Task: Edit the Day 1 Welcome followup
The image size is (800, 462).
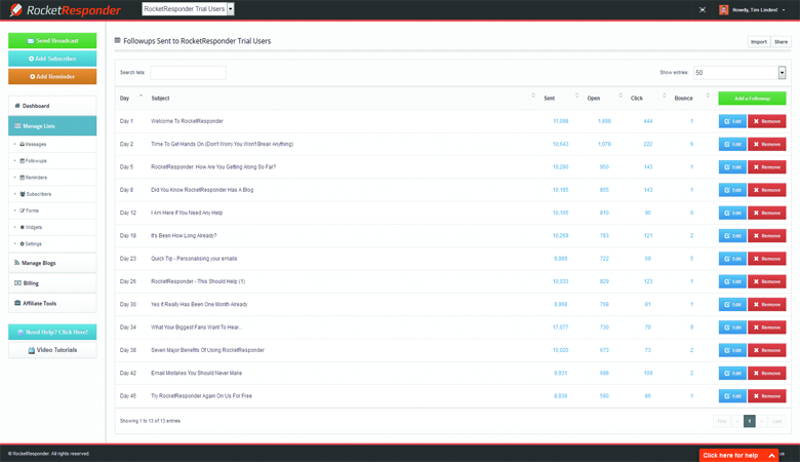Action: point(732,121)
